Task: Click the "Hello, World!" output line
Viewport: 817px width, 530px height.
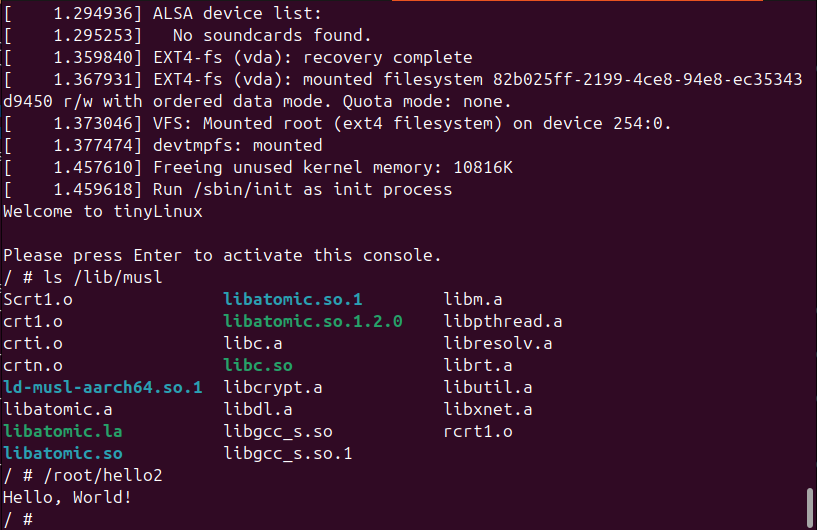Action: click(x=68, y=497)
